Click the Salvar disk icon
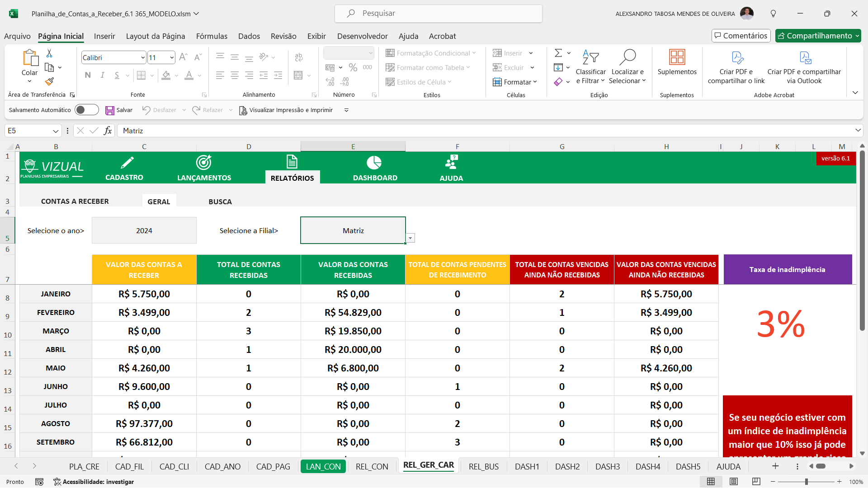The width and height of the screenshot is (868, 488). click(x=110, y=110)
